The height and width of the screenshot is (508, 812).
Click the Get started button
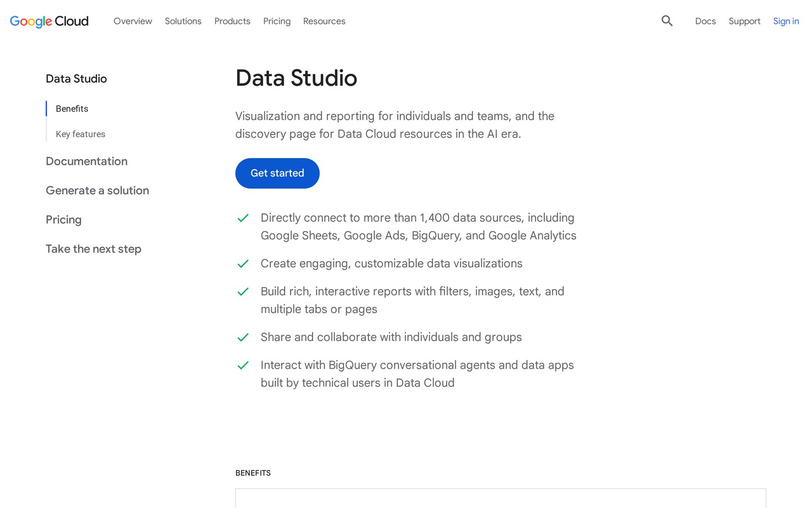click(x=278, y=173)
